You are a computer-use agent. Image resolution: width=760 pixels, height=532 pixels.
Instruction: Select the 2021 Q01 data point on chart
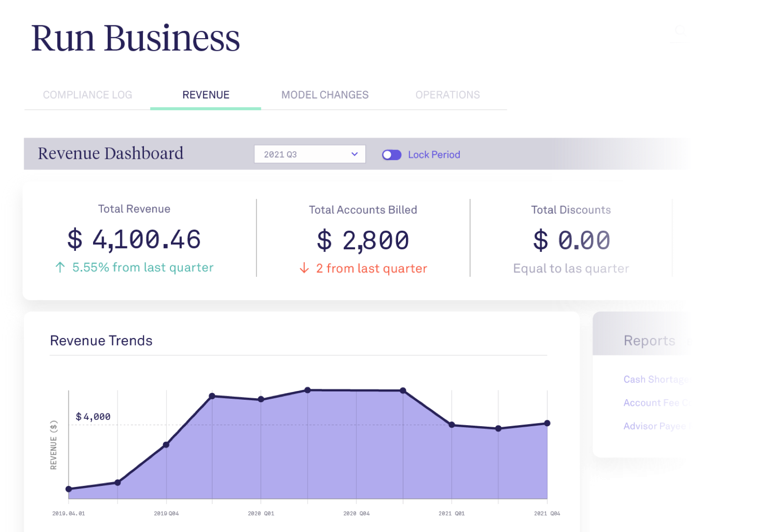pos(451,425)
